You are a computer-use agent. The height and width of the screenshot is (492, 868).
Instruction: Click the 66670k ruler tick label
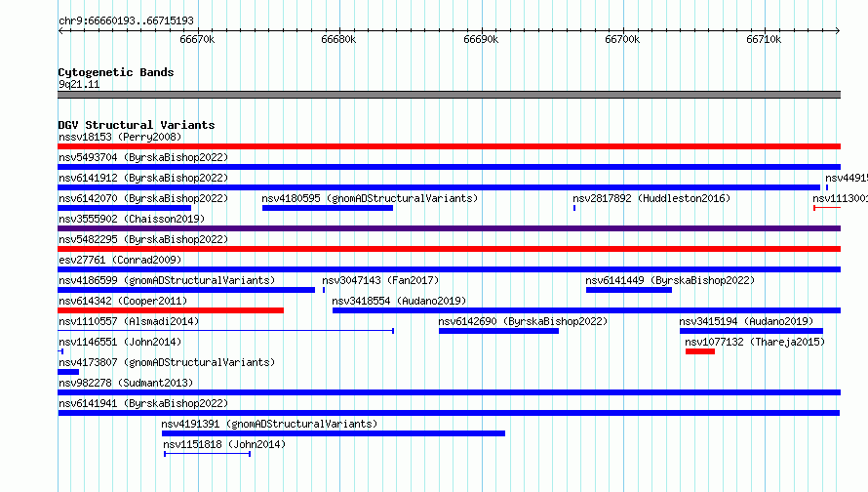pyautogui.click(x=197, y=39)
